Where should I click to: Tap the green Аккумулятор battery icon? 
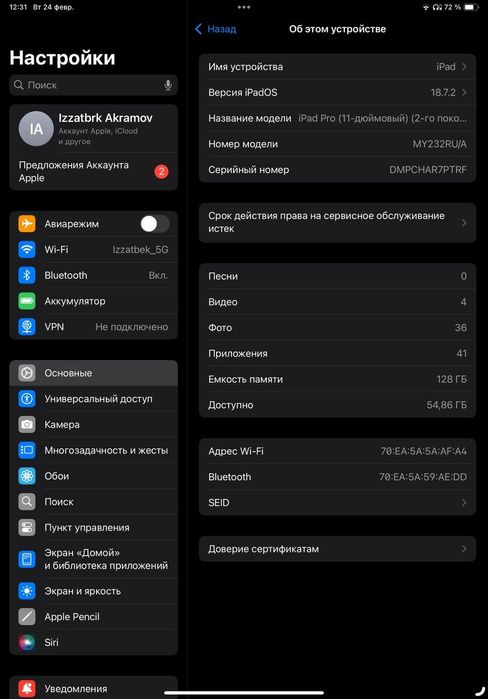click(x=27, y=301)
